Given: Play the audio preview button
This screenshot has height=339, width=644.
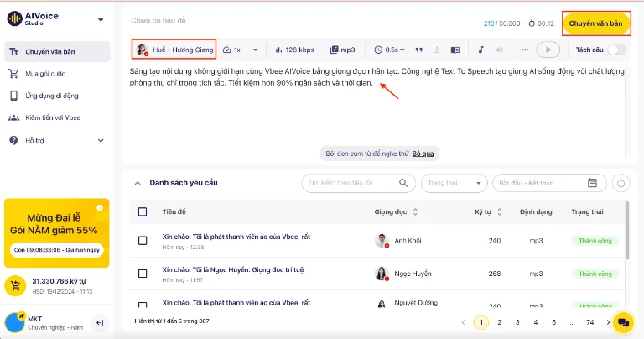Looking at the screenshot, I should (548, 50).
